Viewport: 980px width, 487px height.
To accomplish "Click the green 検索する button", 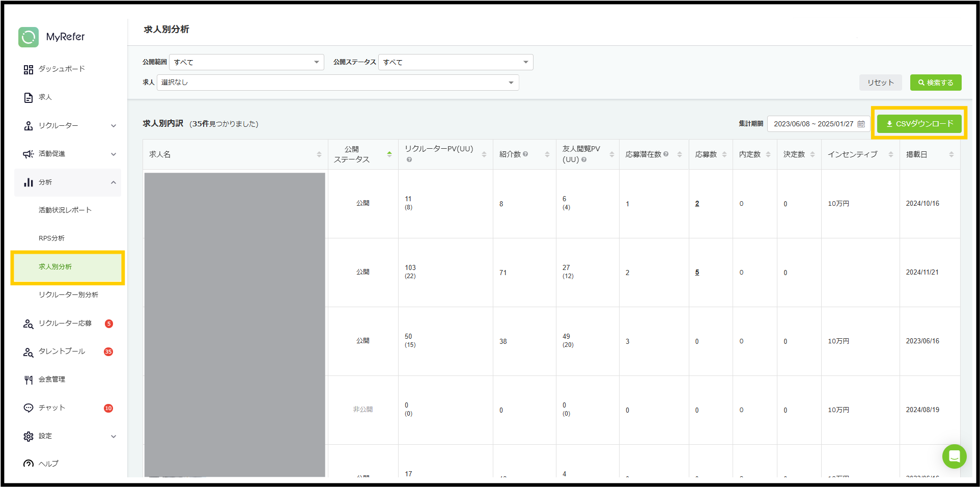I will click(936, 82).
